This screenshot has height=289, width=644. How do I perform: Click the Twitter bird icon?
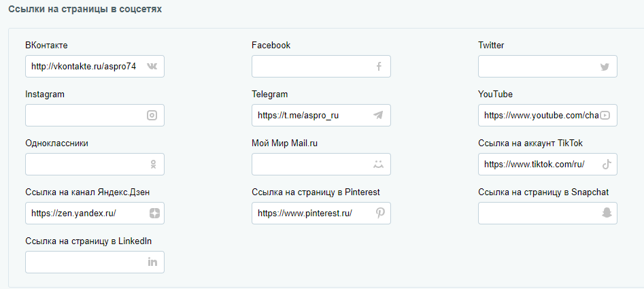click(605, 67)
